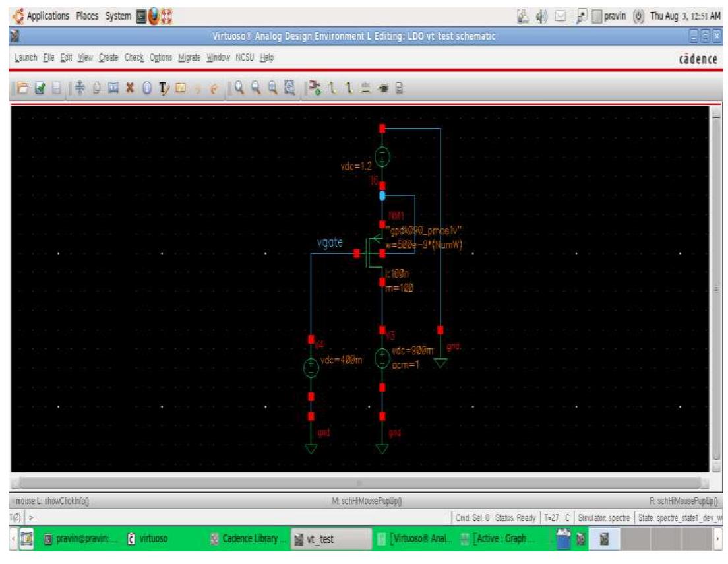Click the vertical scrollbar of the schematic
The width and height of the screenshot is (728, 564).
[x=716, y=288]
